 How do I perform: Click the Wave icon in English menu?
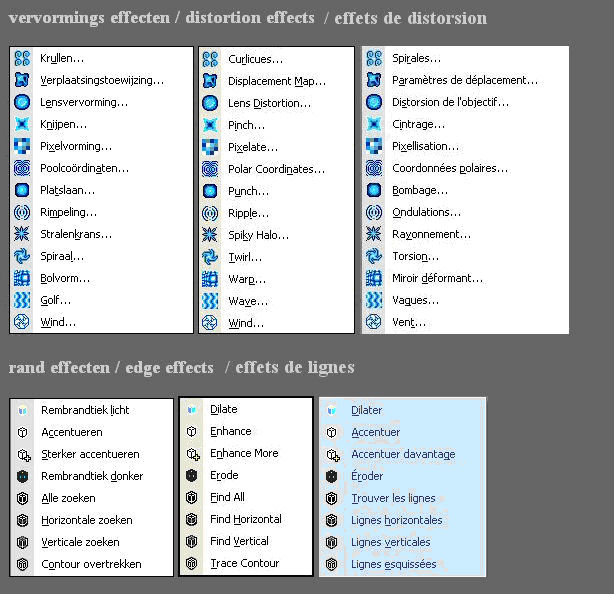(210, 301)
